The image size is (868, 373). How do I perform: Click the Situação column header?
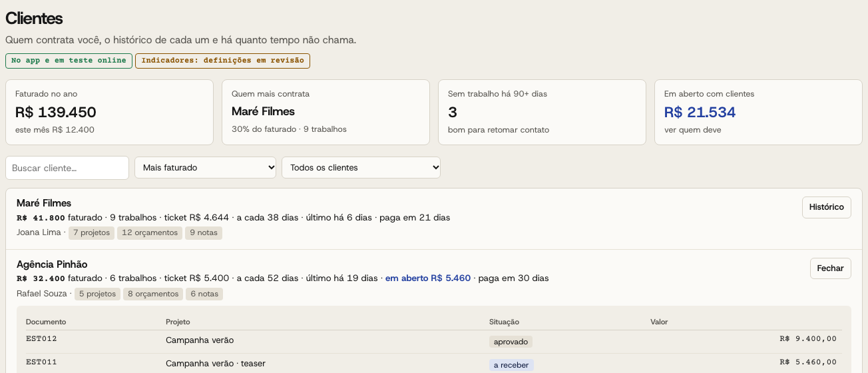[x=504, y=322]
